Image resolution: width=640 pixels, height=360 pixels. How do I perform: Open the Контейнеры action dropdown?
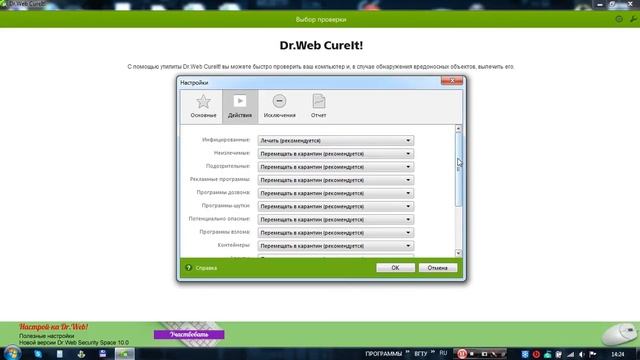pyautogui.click(x=336, y=246)
